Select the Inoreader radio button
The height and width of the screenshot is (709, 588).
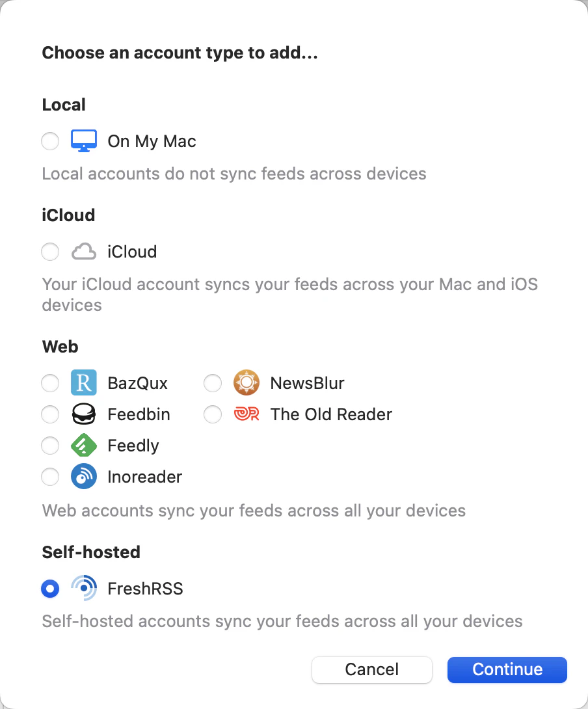[50, 477]
